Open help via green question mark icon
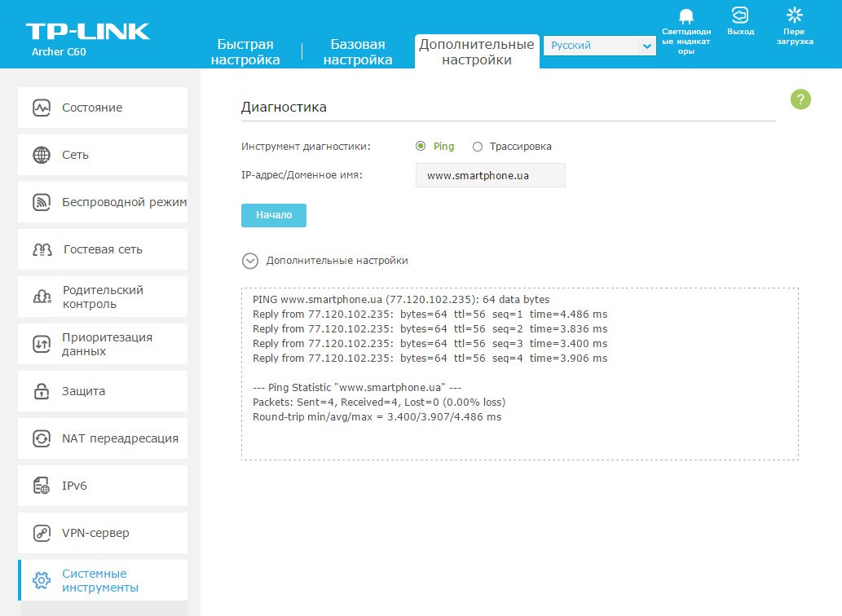Viewport: 842px width, 616px height. tap(800, 99)
